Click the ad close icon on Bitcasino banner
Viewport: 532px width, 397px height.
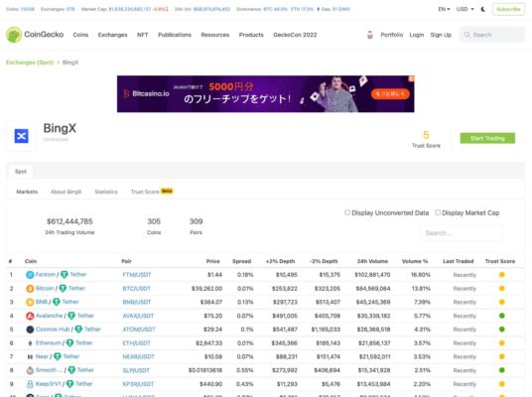[x=411, y=78]
